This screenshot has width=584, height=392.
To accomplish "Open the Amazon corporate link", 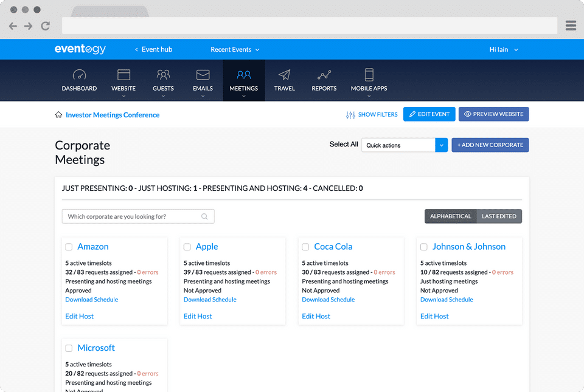I will point(92,247).
